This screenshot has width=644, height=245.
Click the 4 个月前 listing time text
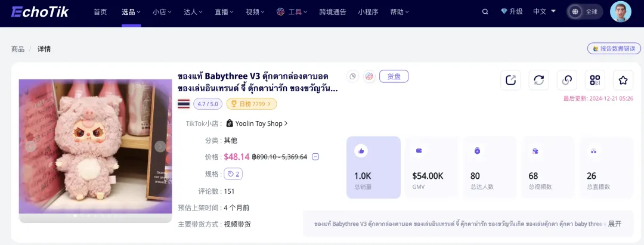(x=236, y=207)
